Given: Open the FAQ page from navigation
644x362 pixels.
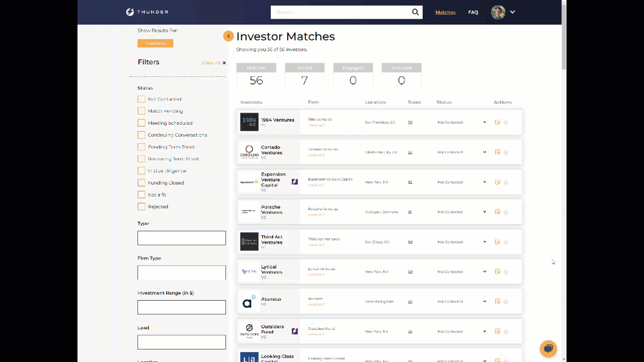Looking at the screenshot, I should 473,12.
